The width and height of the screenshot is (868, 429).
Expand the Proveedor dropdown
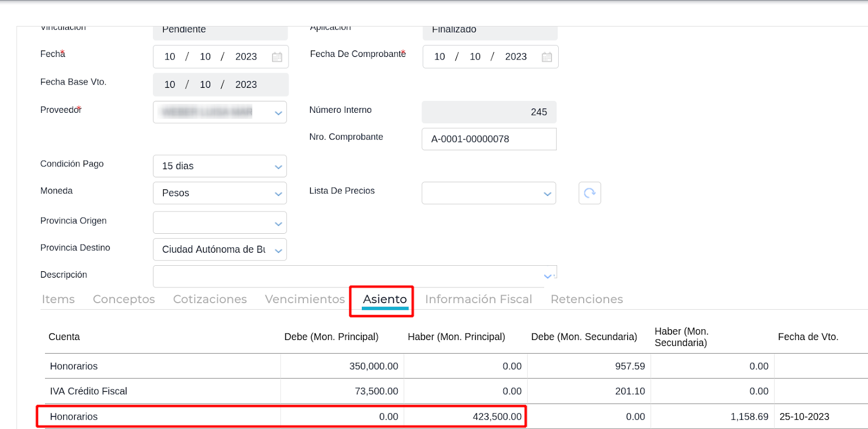278,113
